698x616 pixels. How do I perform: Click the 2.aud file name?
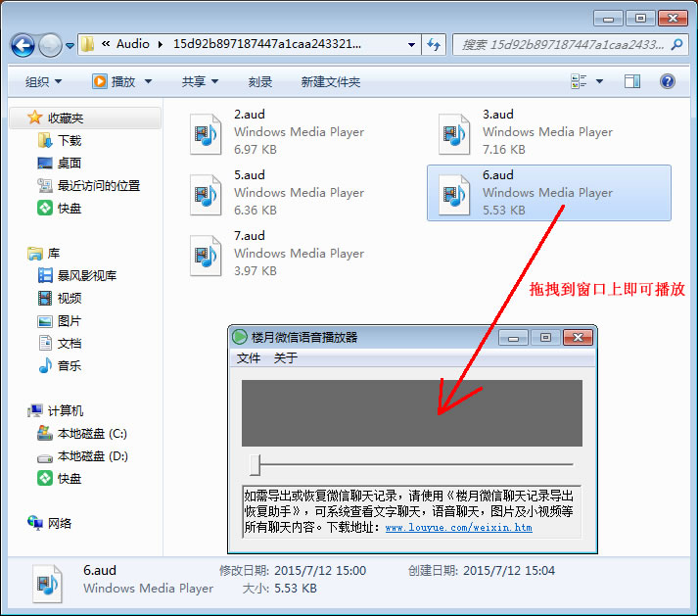(250, 115)
